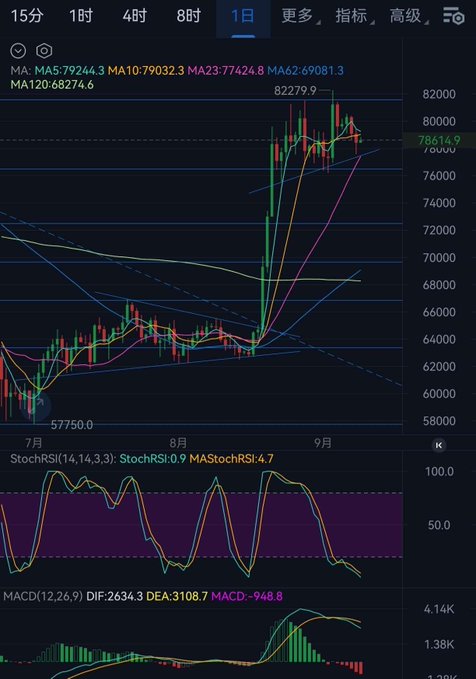This screenshot has height=679, width=476.
Task: Click the 82279.9 high price marker
Action: click(295, 91)
